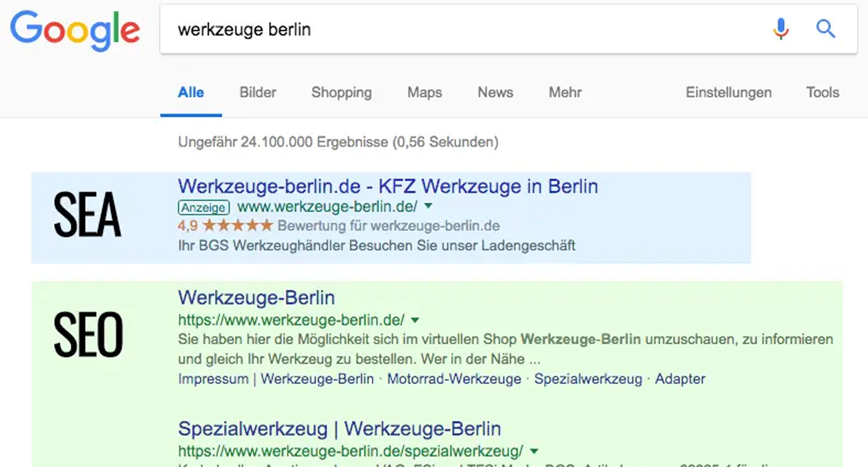Open the Tools options
Viewport: 868px width, 467px height.
click(822, 93)
